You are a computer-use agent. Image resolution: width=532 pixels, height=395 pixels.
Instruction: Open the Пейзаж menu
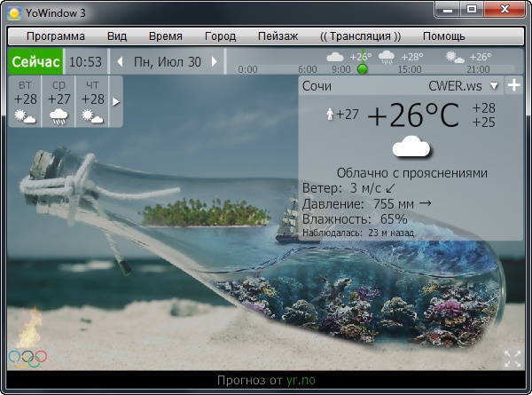click(x=277, y=36)
